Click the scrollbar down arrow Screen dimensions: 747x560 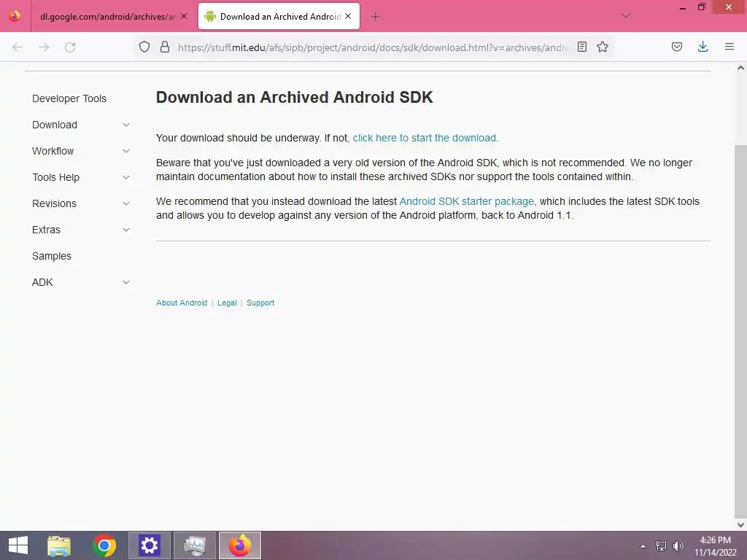(740, 525)
